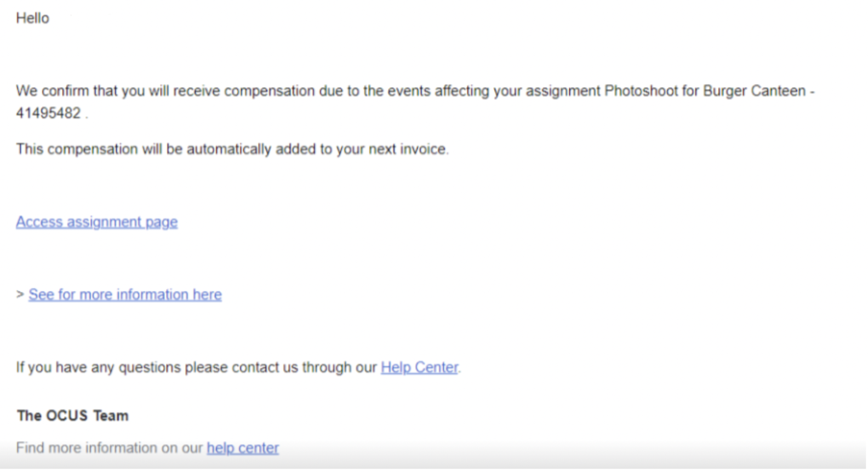Click the Hello greeting text
Screen dimensions: 868x472
click(32, 18)
